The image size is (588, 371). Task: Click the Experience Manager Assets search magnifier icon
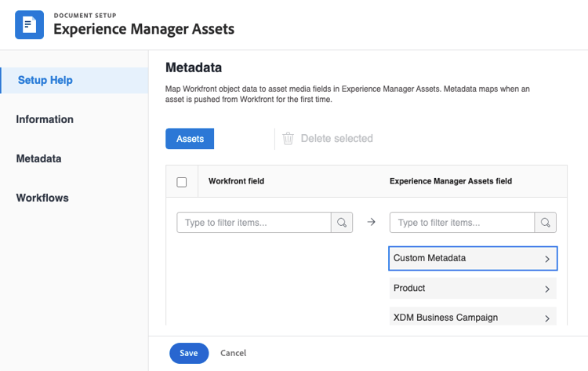546,223
